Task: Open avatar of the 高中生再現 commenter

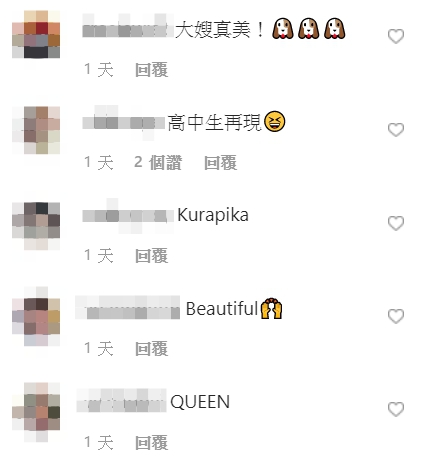Action: click(36, 130)
